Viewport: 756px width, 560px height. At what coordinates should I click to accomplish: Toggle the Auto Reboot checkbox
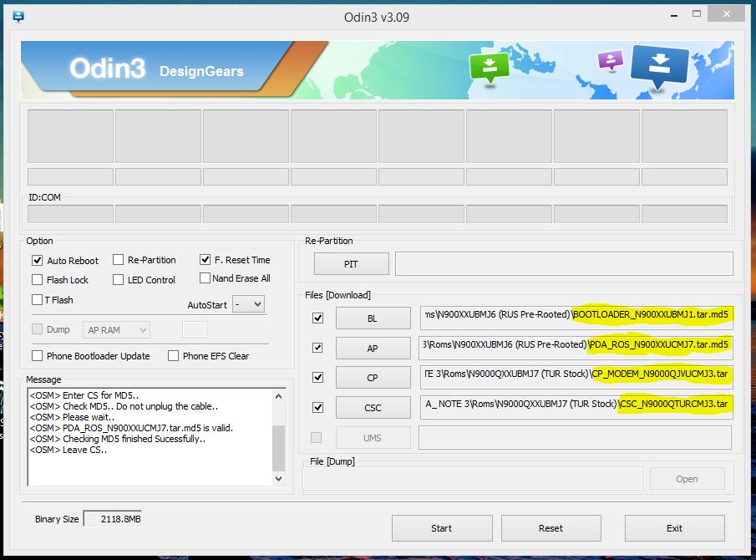pos(37,261)
